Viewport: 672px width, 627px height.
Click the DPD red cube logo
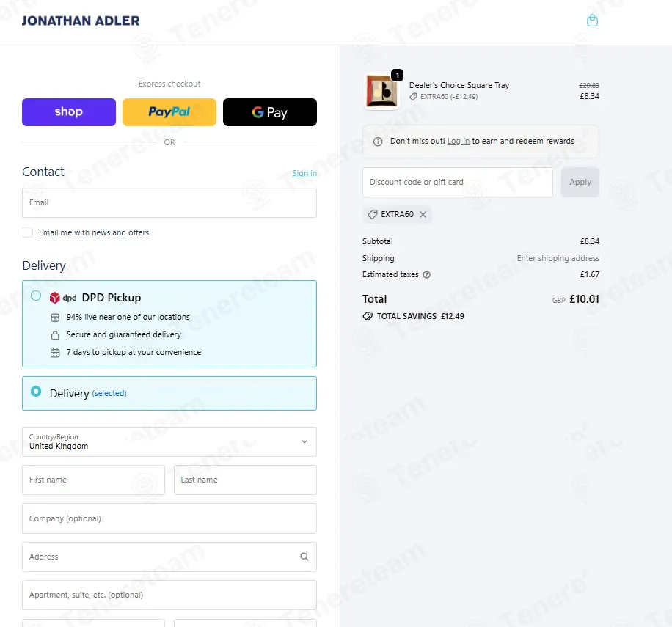55,298
